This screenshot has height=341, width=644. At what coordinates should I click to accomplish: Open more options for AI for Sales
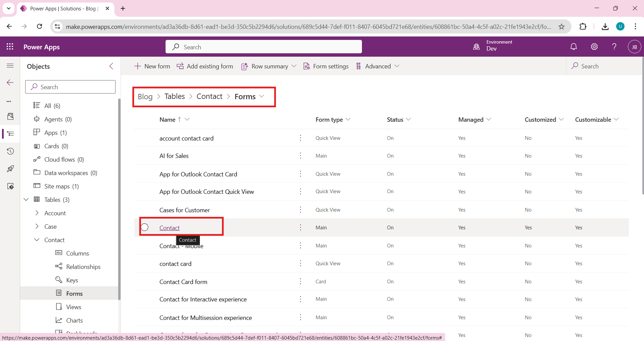(x=300, y=156)
